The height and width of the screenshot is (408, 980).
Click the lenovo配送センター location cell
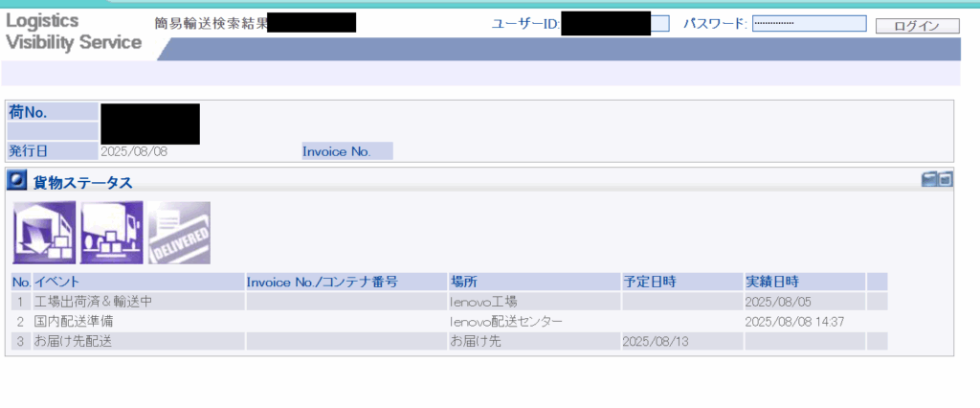coord(506,322)
